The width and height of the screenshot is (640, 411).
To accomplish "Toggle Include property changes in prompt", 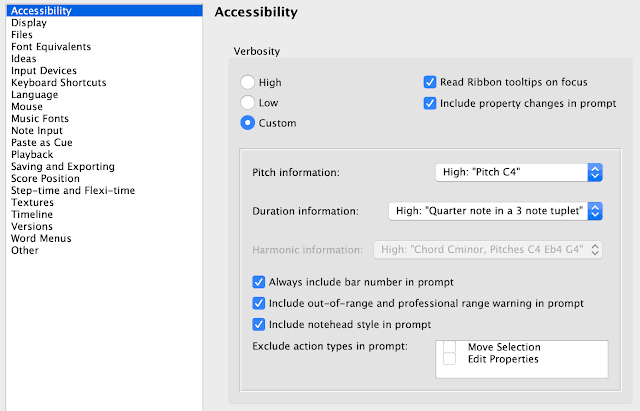I will click(430, 103).
